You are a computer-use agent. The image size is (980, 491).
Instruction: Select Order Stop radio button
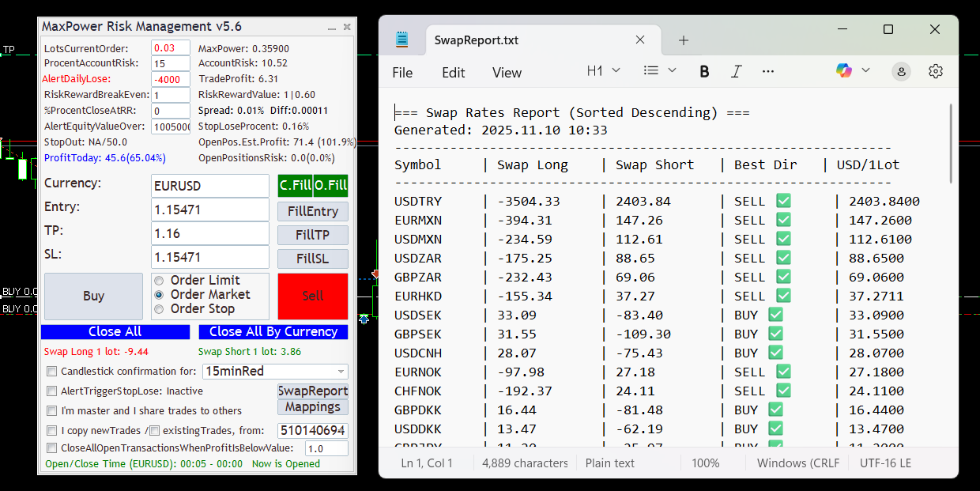click(159, 309)
